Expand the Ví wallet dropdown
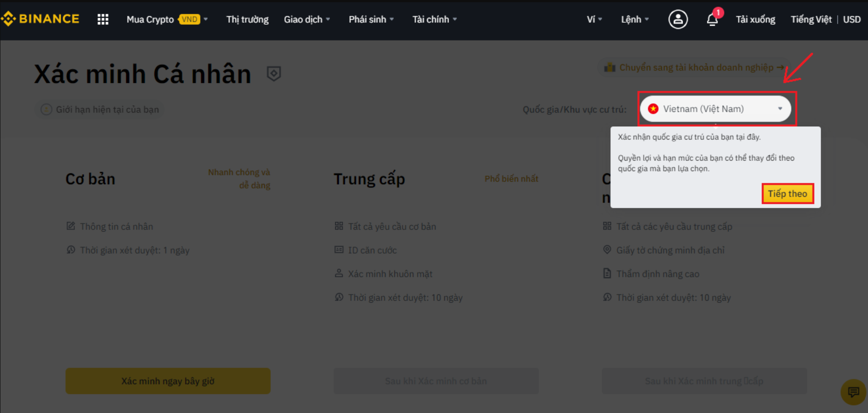The width and height of the screenshot is (868, 413). 595,19
